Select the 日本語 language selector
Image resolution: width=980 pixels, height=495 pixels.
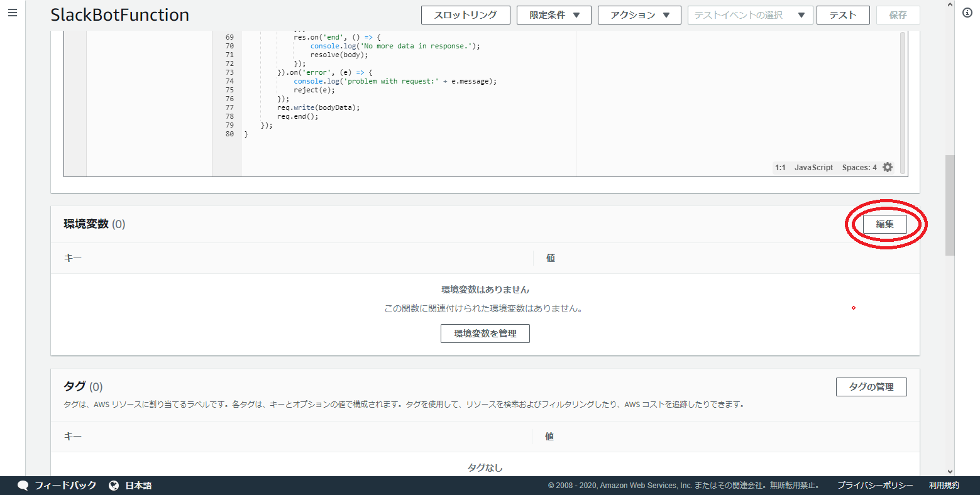(138, 486)
